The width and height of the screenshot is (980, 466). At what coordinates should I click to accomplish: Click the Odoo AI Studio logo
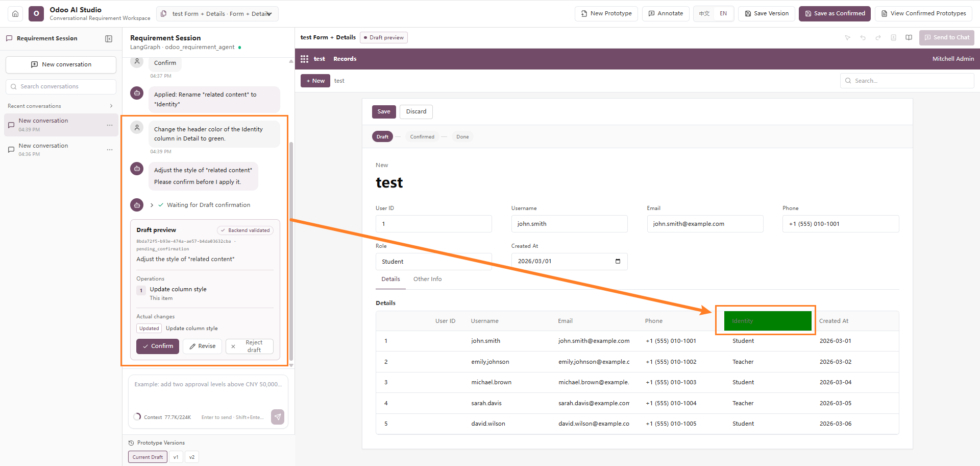(x=36, y=14)
